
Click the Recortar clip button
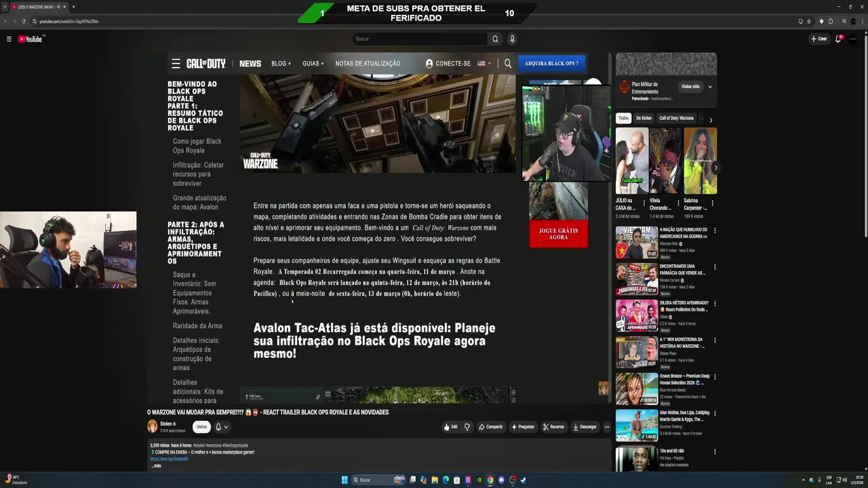[x=553, y=427]
